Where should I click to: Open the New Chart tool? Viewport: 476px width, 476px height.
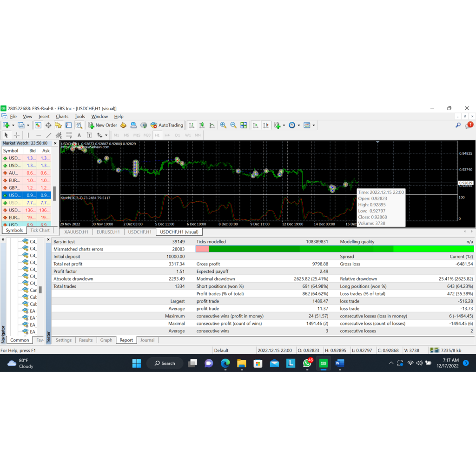[x=6, y=125]
